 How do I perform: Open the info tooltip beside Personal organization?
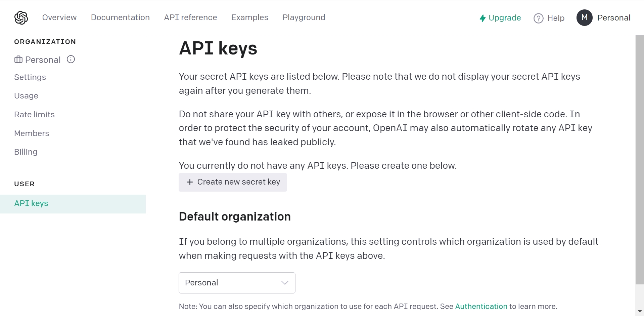(x=71, y=59)
